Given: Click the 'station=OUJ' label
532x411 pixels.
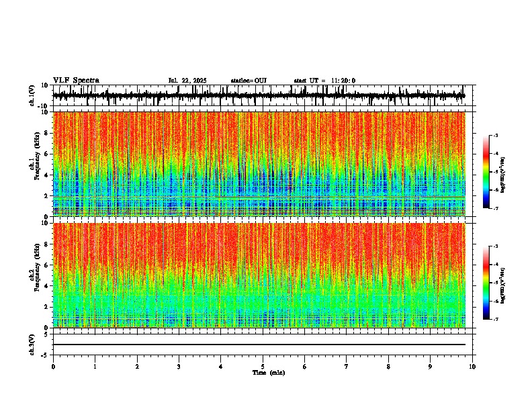Looking at the screenshot, I should coord(249,81).
